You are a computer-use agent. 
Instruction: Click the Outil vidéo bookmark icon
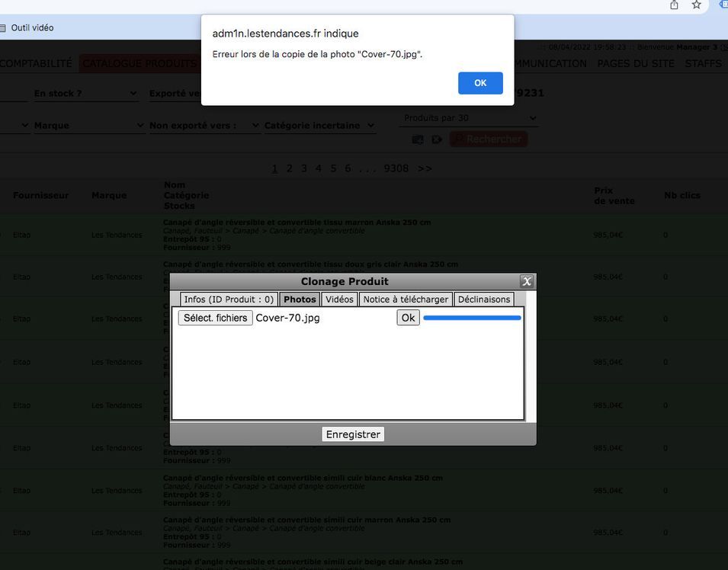[2, 28]
